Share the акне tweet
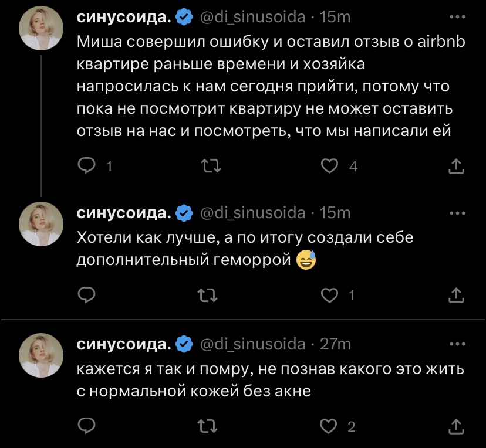The height and width of the screenshot is (448, 486). (455, 426)
